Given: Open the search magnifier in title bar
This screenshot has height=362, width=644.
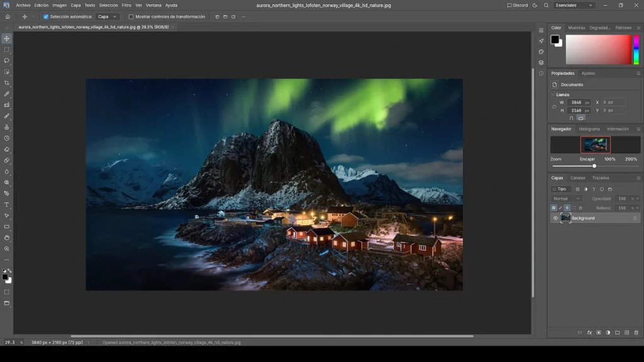Looking at the screenshot, I should (x=547, y=5).
